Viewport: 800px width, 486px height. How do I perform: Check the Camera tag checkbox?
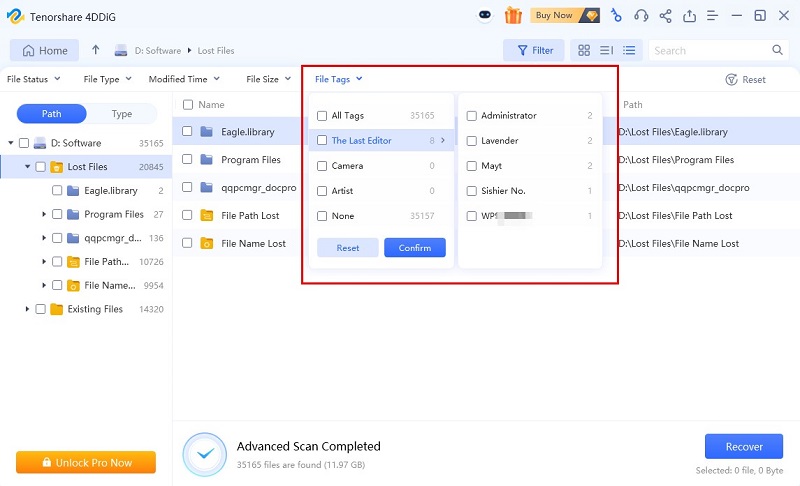tap(322, 166)
